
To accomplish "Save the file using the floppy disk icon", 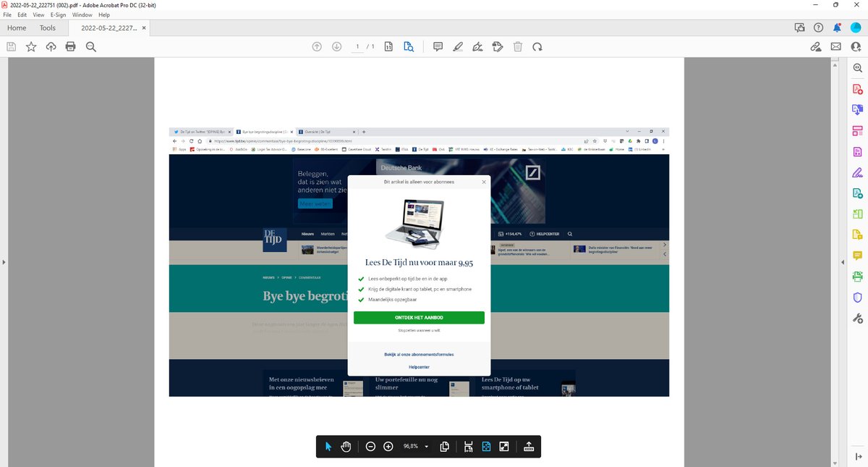I will coord(12,46).
